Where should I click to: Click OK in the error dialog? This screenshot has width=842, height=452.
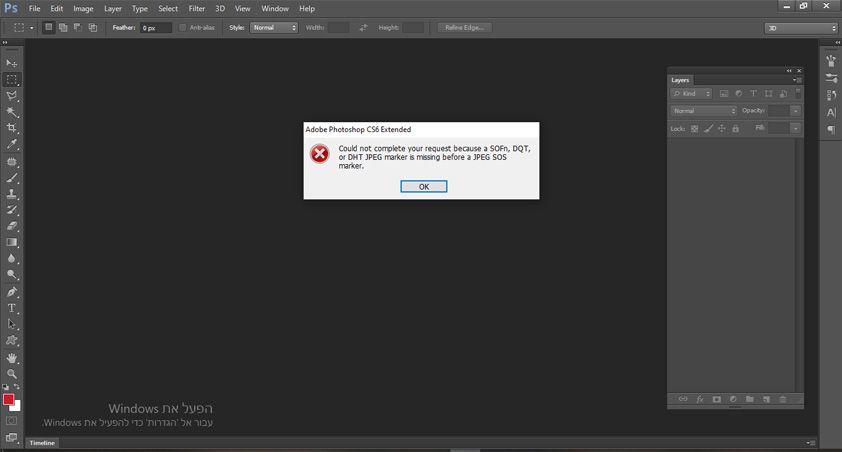(424, 186)
